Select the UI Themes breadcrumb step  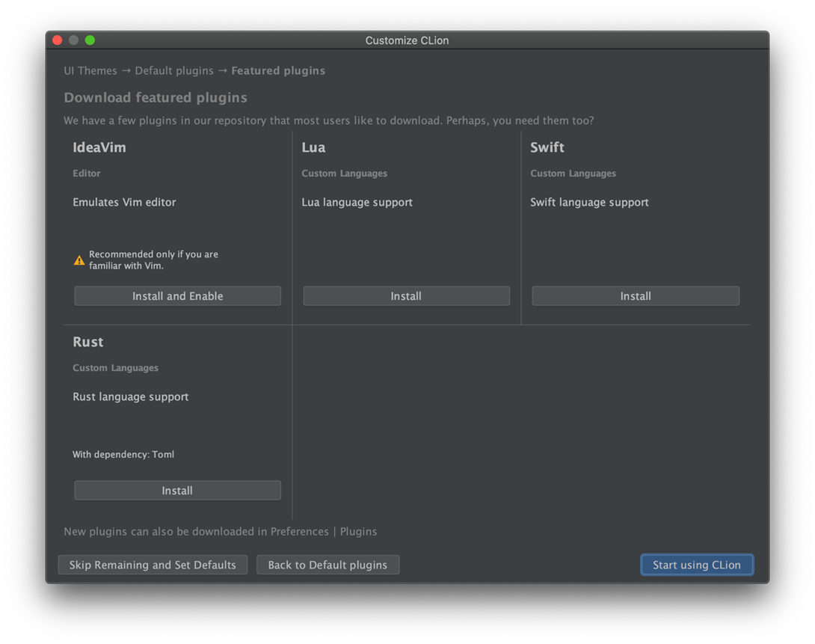pos(90,71)
